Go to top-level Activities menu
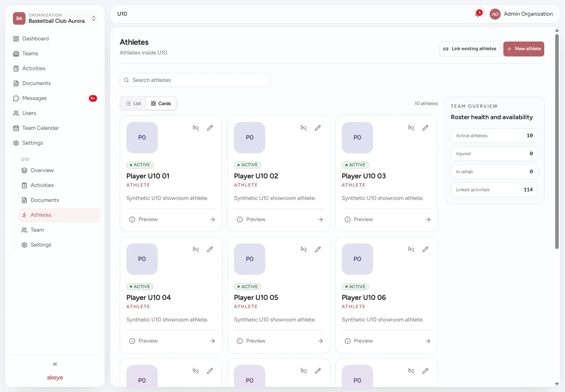 pos(55,68)
